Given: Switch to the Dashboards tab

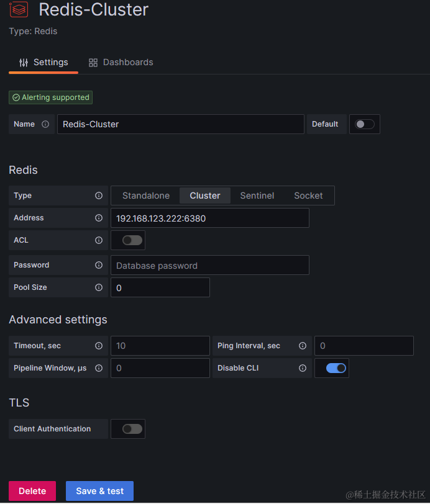Looking at the screenshot, I should [121, 62].
